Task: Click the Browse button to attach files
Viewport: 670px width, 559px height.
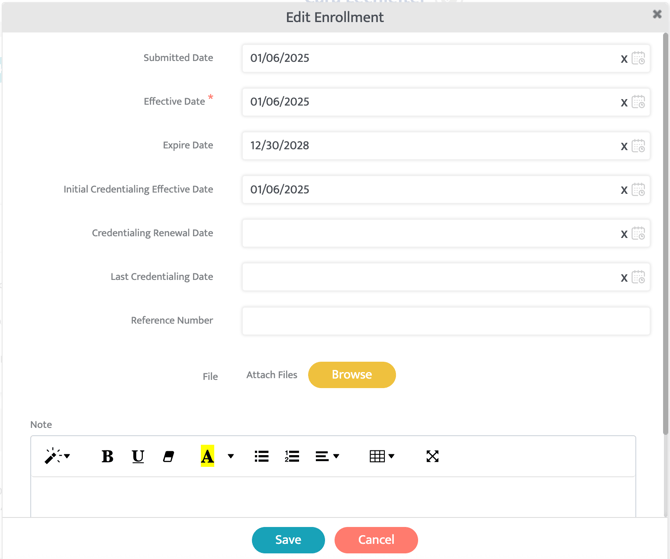Action: [351, 375]
